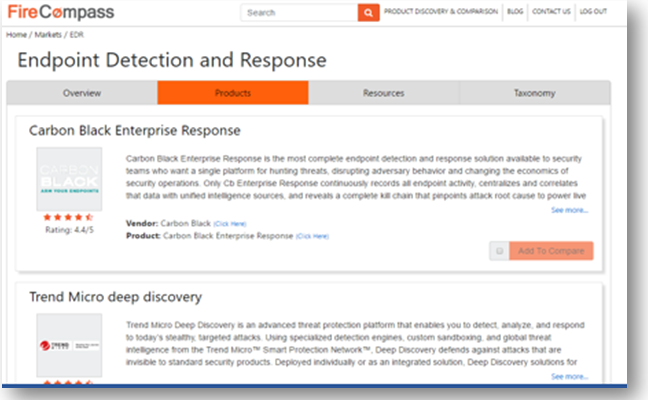
Task: Click the Carbon Black description paragraph
Action: coord(356,177)
